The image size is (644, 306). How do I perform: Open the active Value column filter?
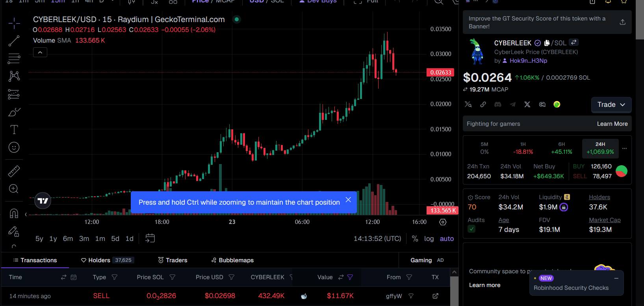pyautogui.click(x=350, y=277)
